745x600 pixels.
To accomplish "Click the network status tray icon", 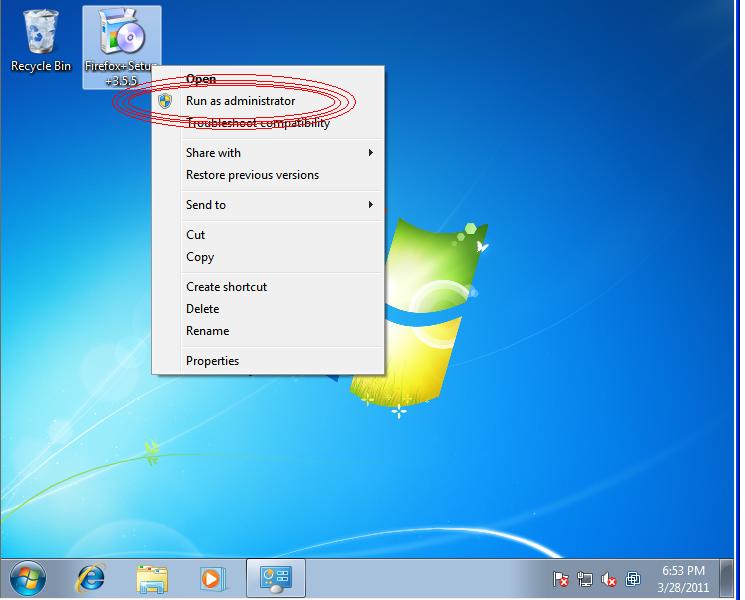I will 584,579.
